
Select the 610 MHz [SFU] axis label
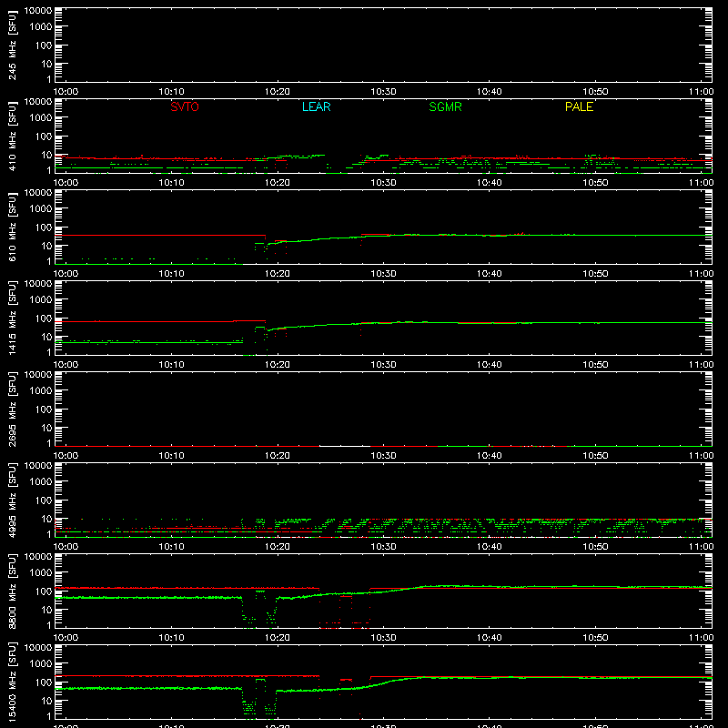click(x=12, y=227)
